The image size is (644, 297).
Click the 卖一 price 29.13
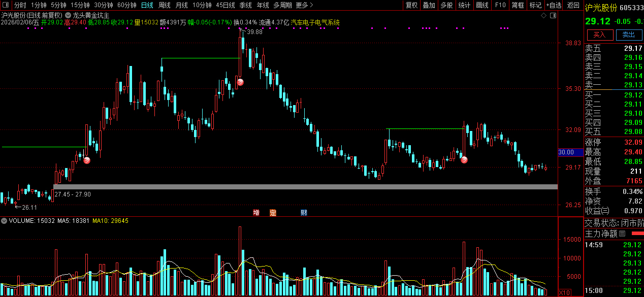point(633,85)
